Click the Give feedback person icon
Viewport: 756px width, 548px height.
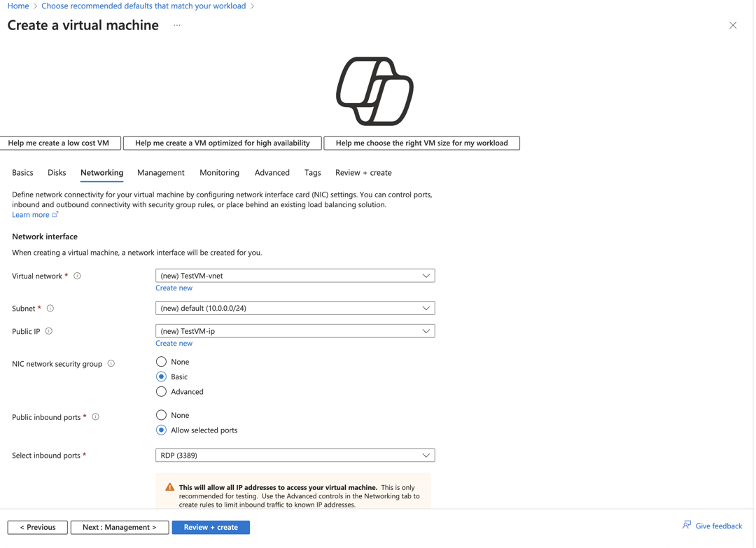click(x=687, y=525)
